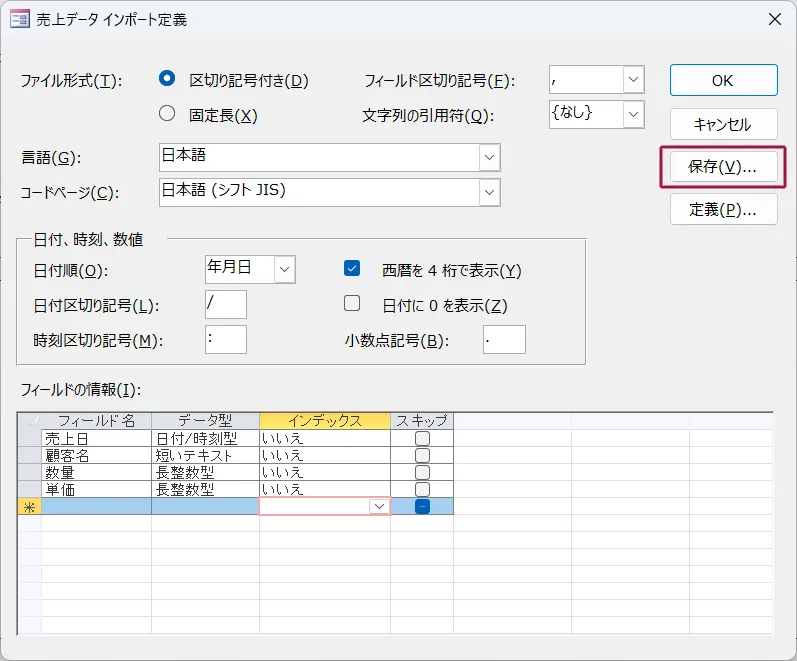Open 定義 button
Screen dimensions: 797x661
pyautogui.click(x=723, y=210)
